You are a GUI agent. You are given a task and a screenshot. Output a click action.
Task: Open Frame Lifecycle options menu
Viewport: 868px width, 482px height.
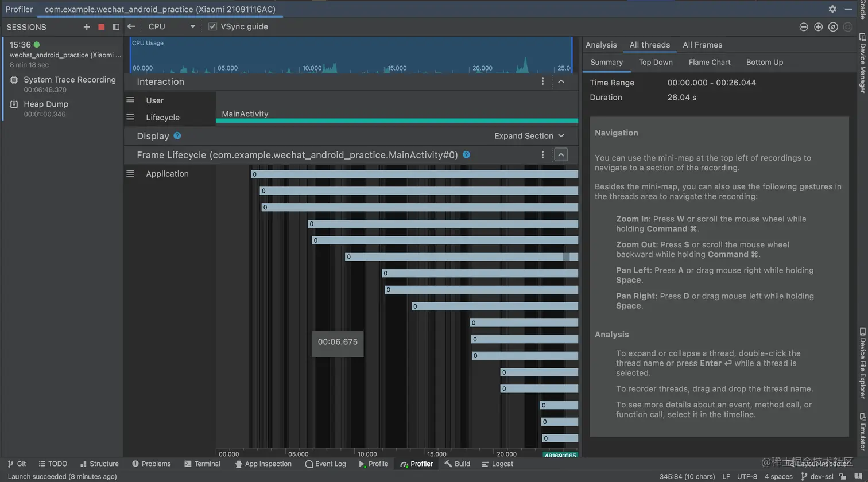click(542, 154)
